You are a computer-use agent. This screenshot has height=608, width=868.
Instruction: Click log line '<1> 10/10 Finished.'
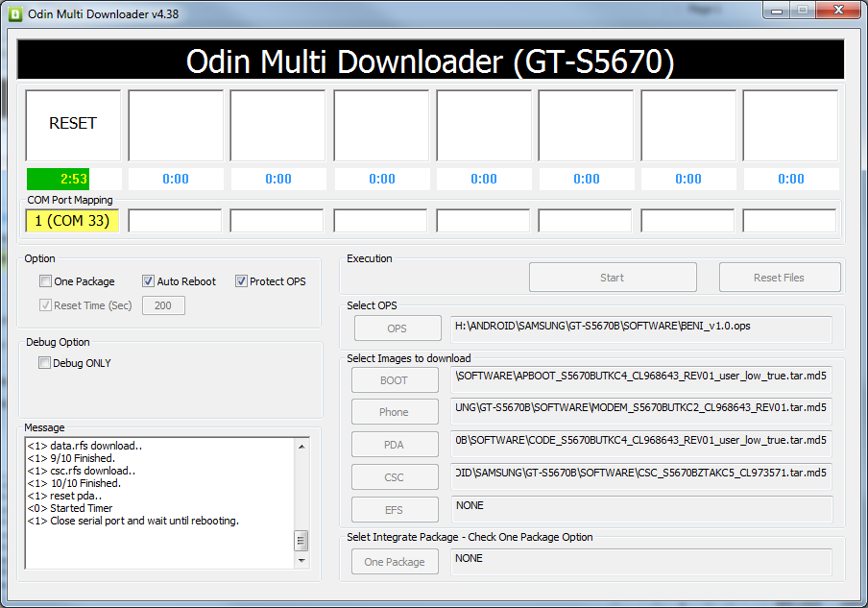tap(74, 483)
